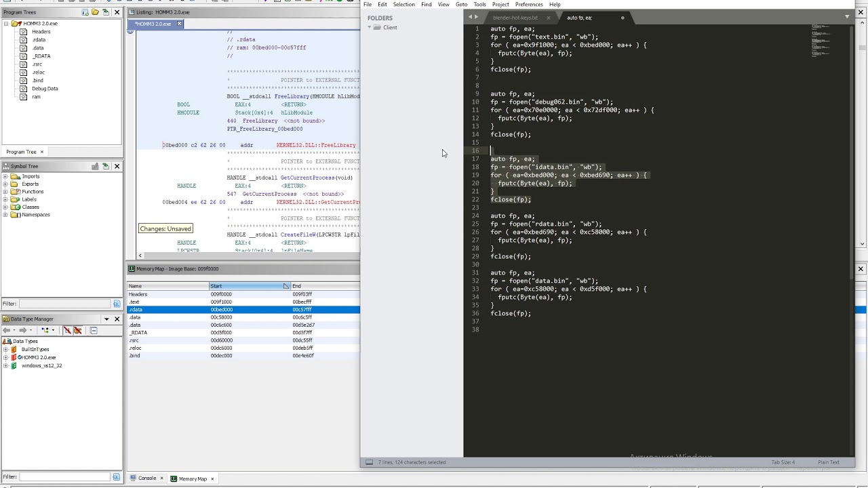Open Data Type Manager menu arrow

tap(106, 319)
